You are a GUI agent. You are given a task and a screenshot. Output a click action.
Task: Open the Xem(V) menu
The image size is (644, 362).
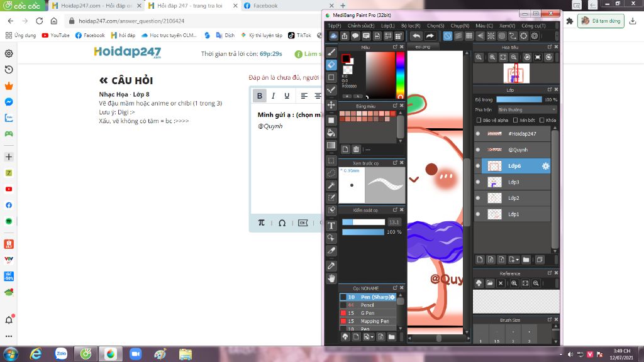508,25
